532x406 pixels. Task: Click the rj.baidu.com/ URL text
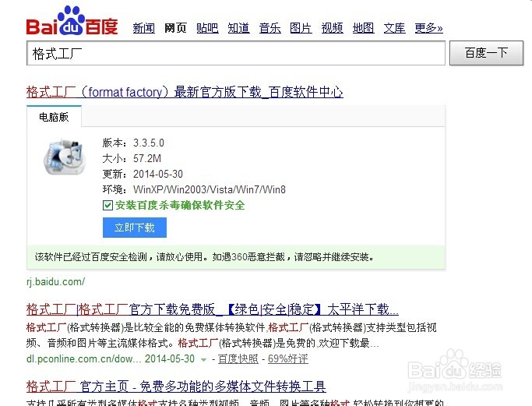coord(55,282)
